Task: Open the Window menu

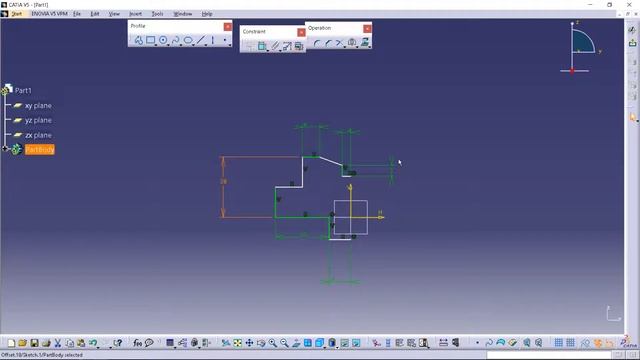Action: [182, 14]
